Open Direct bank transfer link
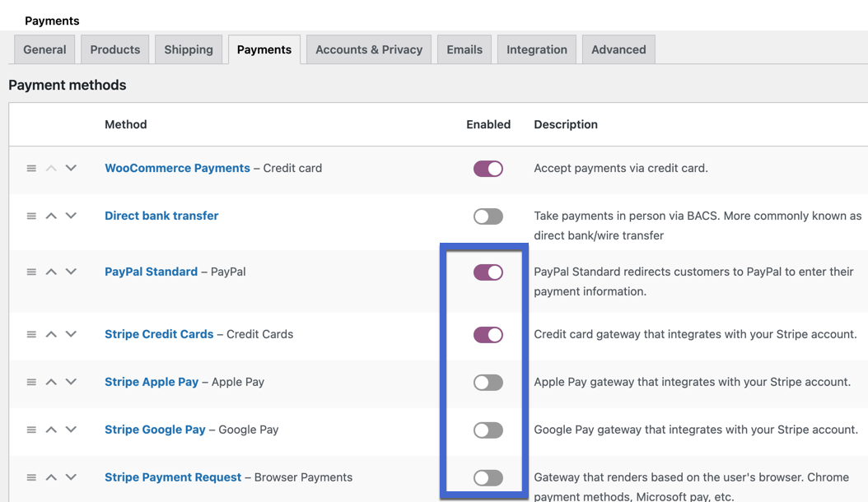The image size is (868, 502). tap(161, 216)
